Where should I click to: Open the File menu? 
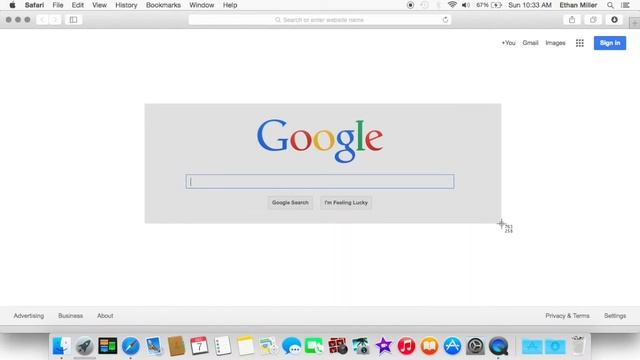click(58, 5)
